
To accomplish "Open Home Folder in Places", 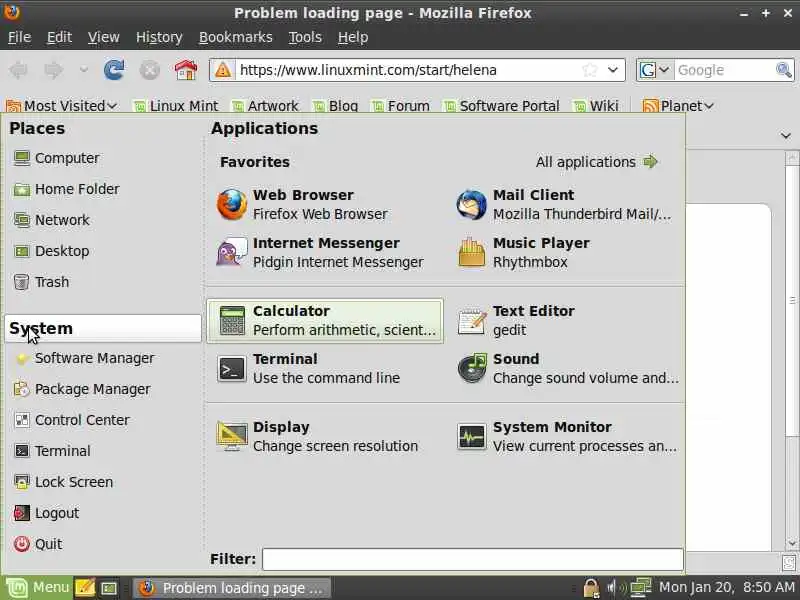I will coord(66,189).
